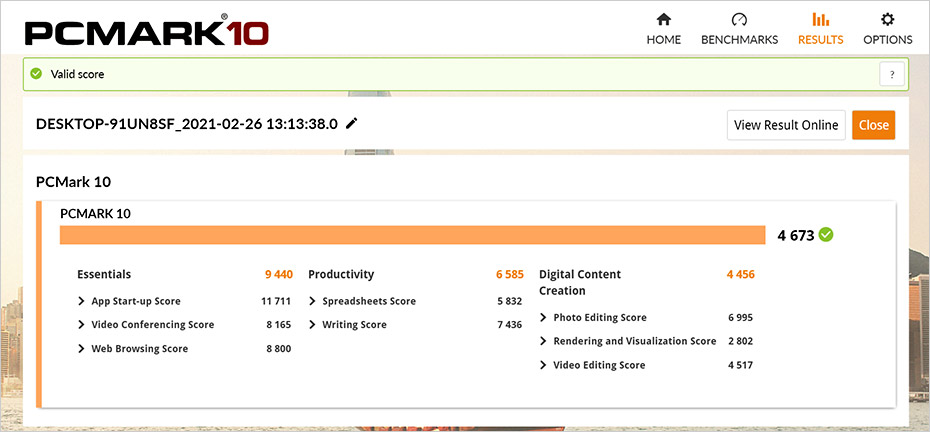
Task: Click the Productivity heading
Action: pos(341,274)
